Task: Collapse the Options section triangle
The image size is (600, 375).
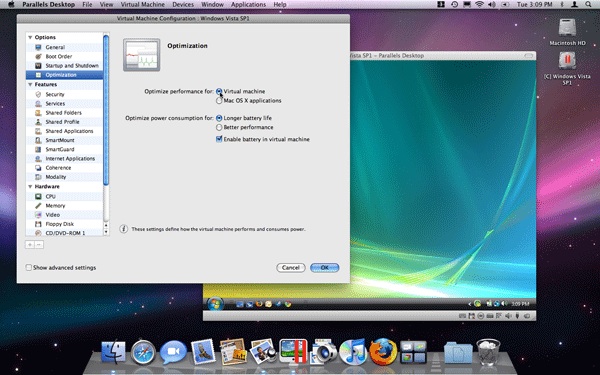Action: point(30,38)
